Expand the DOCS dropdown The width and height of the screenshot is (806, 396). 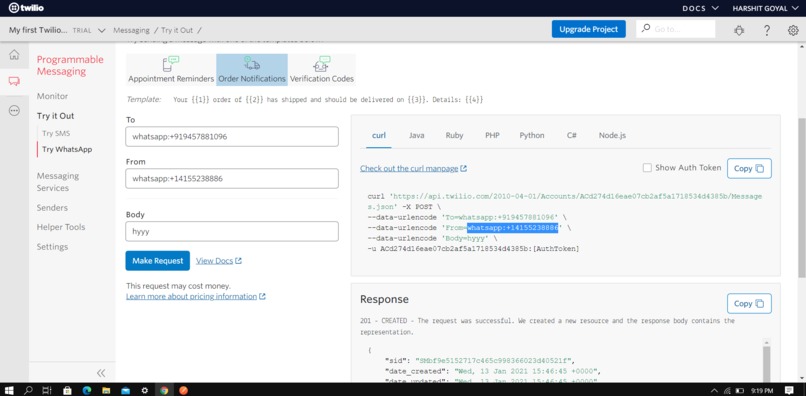pos(700,8)
